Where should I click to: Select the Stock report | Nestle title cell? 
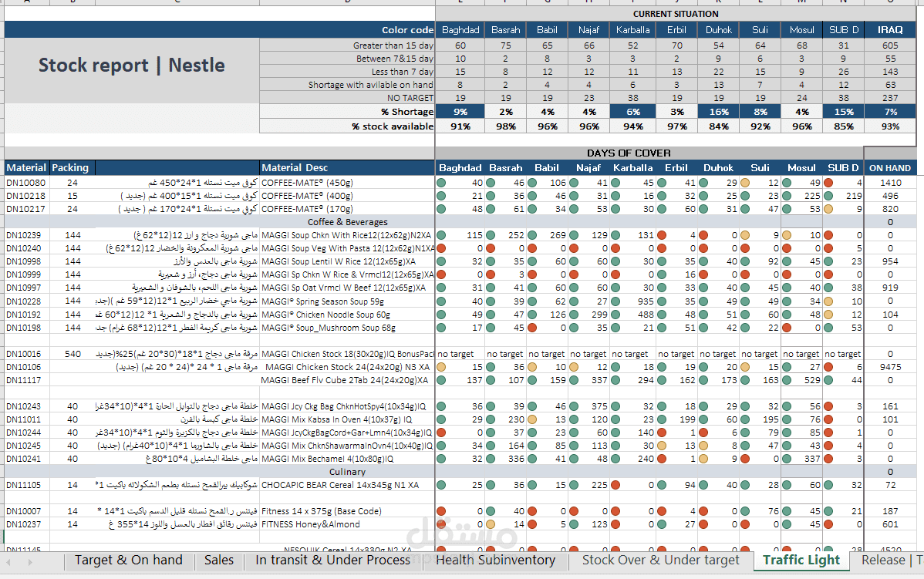click(132, 66)
